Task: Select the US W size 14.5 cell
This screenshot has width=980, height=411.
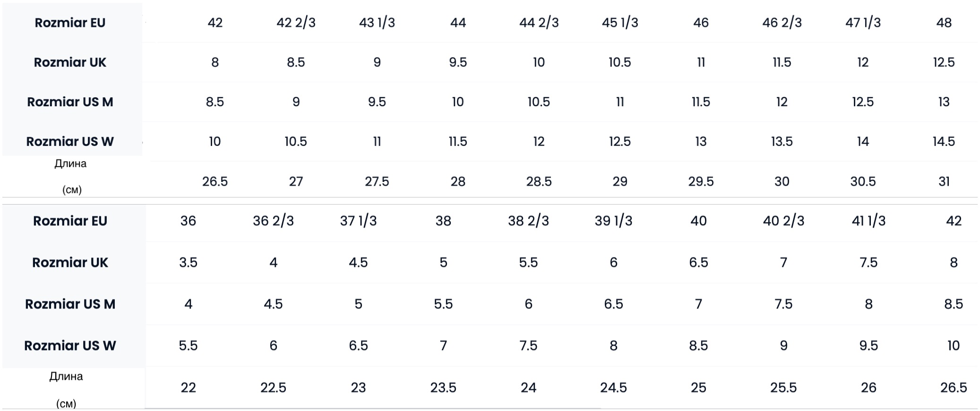Action: [x=944, y=141]
